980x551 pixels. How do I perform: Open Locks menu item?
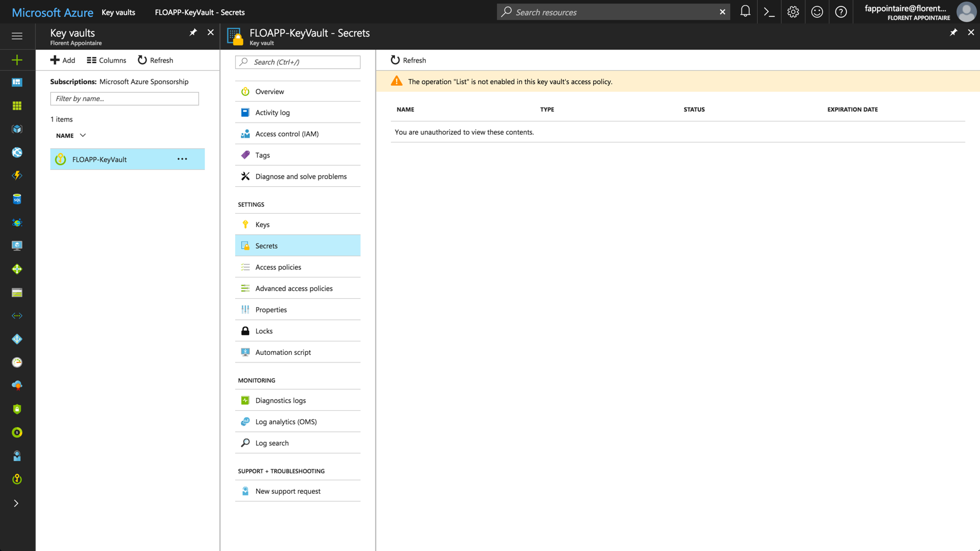pyautogui.click(x=297, y=331)
